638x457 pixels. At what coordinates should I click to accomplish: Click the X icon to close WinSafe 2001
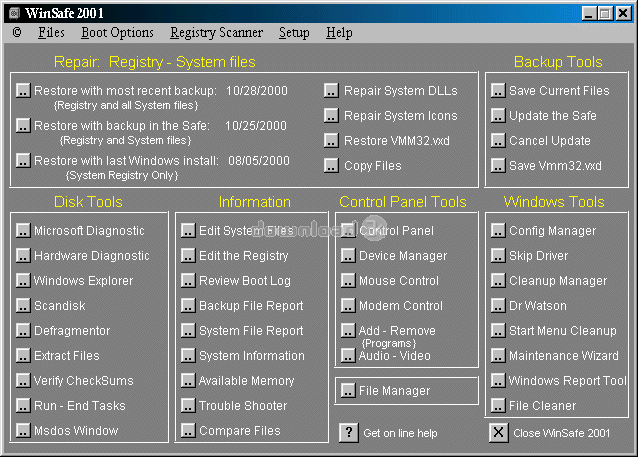click(x=499, y=432)
